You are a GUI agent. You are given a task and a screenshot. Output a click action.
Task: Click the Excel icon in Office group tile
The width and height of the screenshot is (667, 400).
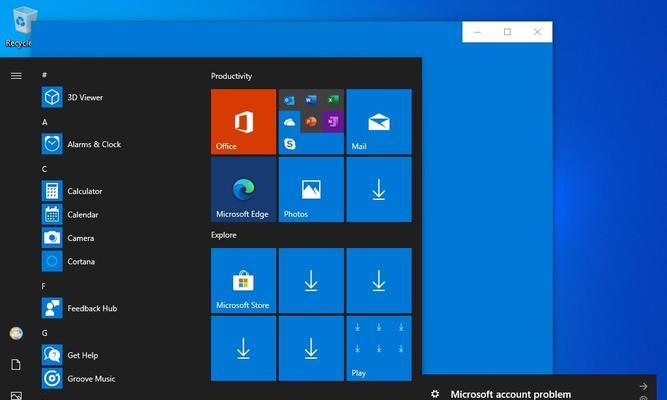pyautogui.click(x=333, y=100)
